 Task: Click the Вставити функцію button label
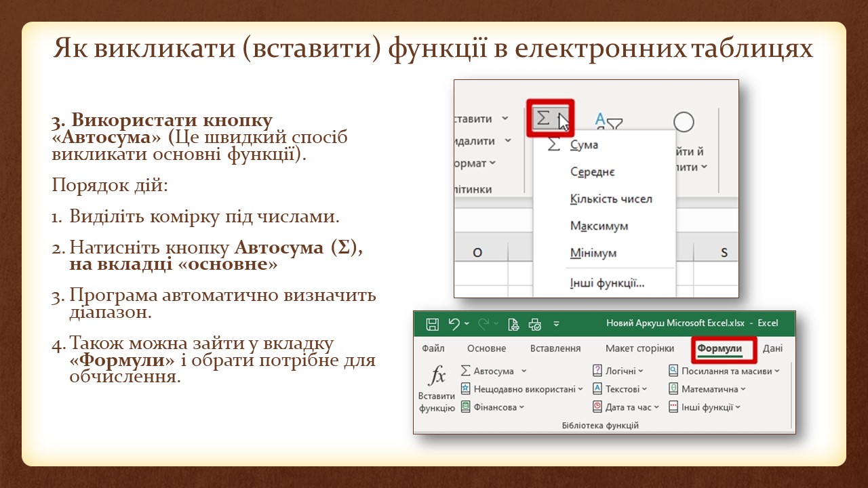click(437, 402)
